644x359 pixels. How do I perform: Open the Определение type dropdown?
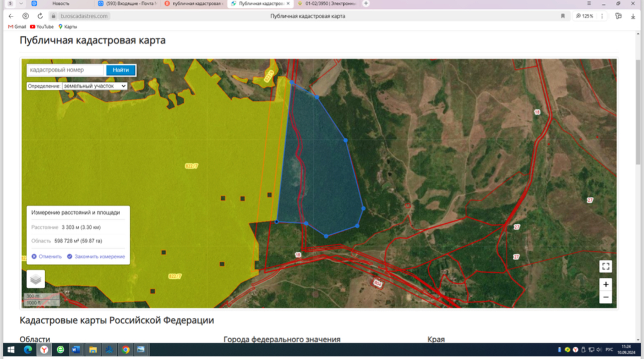(x=95, y=86)
